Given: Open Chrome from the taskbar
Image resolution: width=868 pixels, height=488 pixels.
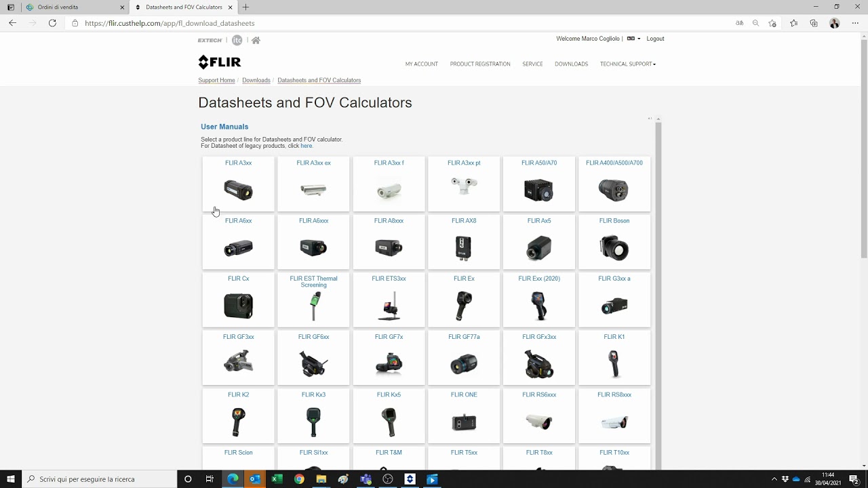Looking at the screenshot, I should click(299, 479).
